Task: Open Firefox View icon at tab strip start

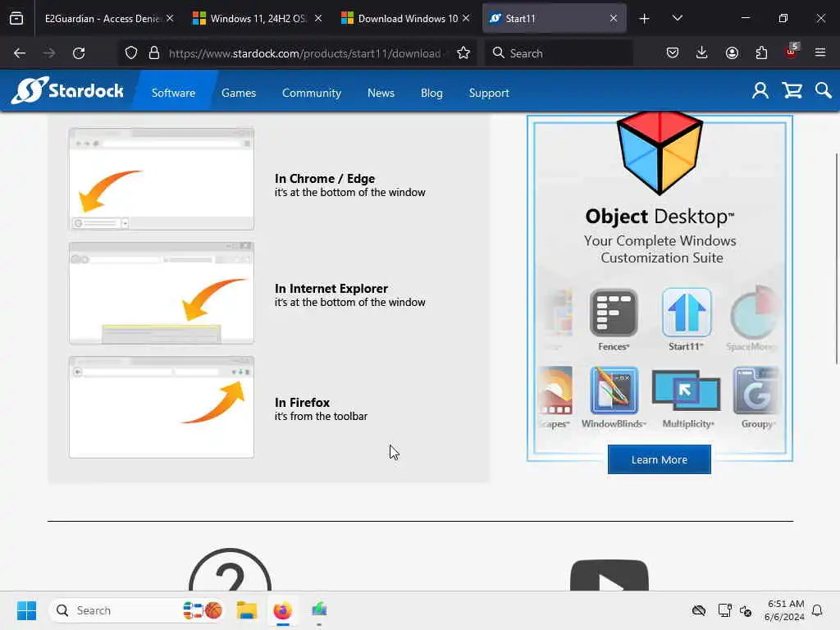Action: click(16, 19)
